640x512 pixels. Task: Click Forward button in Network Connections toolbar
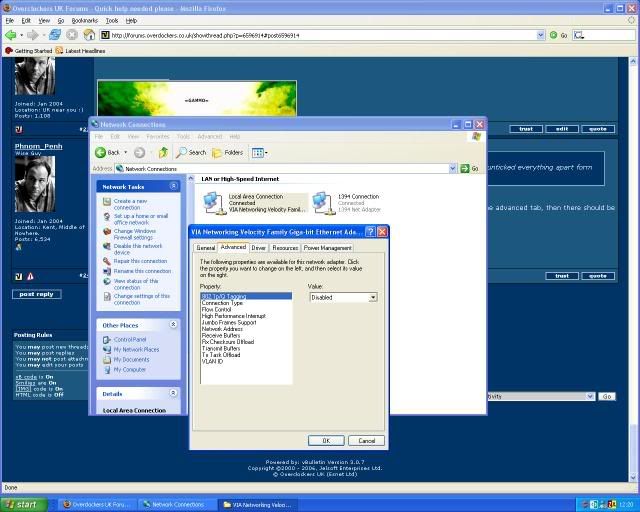click(140, 152)
